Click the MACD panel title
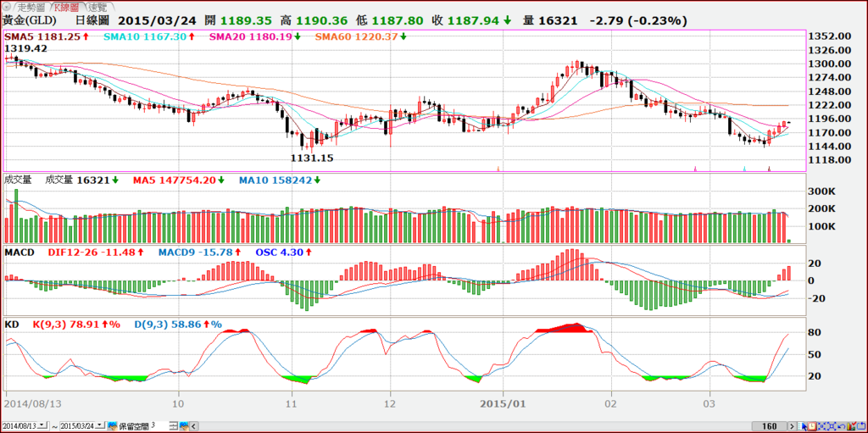The height and width of the screenshot is (433, 868). pyautogui.click(x=19, y=252)
